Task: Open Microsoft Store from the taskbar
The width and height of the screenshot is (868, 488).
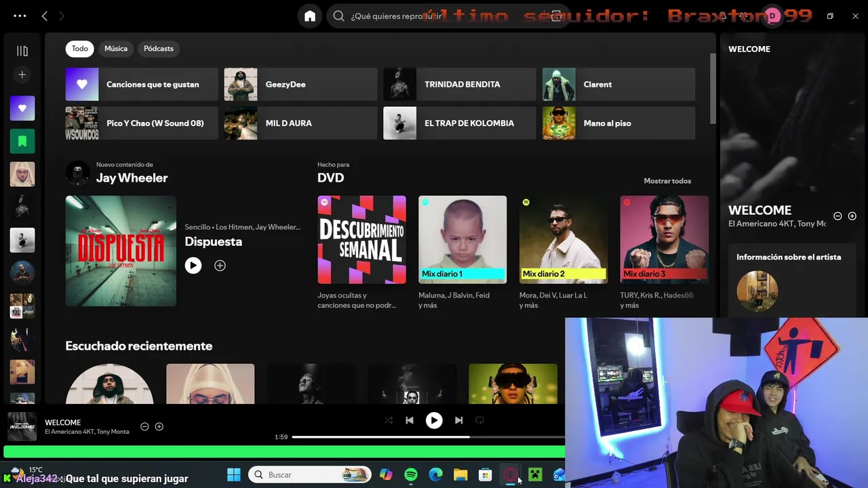Action: click(485, 474)
